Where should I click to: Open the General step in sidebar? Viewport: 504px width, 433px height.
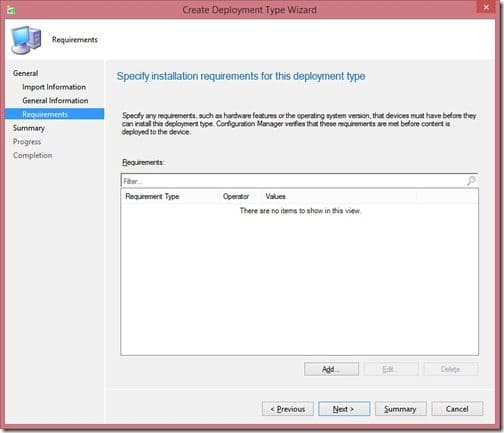click(25, 73)
